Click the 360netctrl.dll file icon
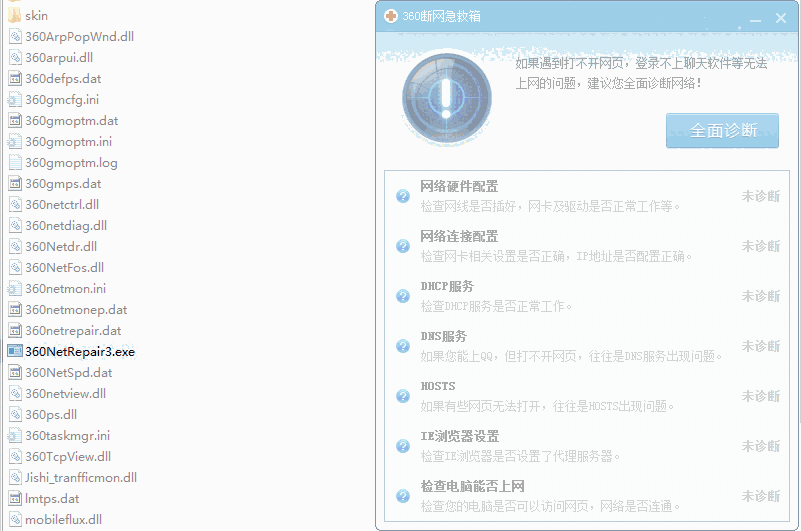Screen dimensions: 801x531 click(x=15, y=204)
